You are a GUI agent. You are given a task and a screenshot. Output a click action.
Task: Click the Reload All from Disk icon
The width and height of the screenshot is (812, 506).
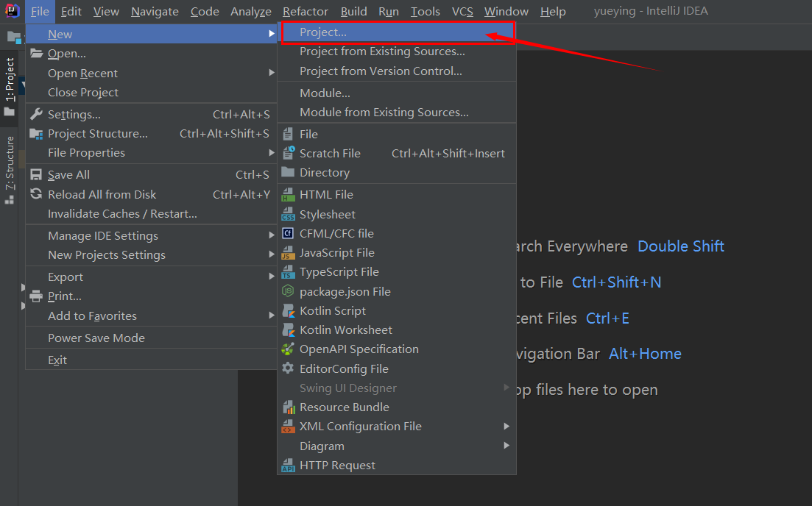tap(36, 194)
